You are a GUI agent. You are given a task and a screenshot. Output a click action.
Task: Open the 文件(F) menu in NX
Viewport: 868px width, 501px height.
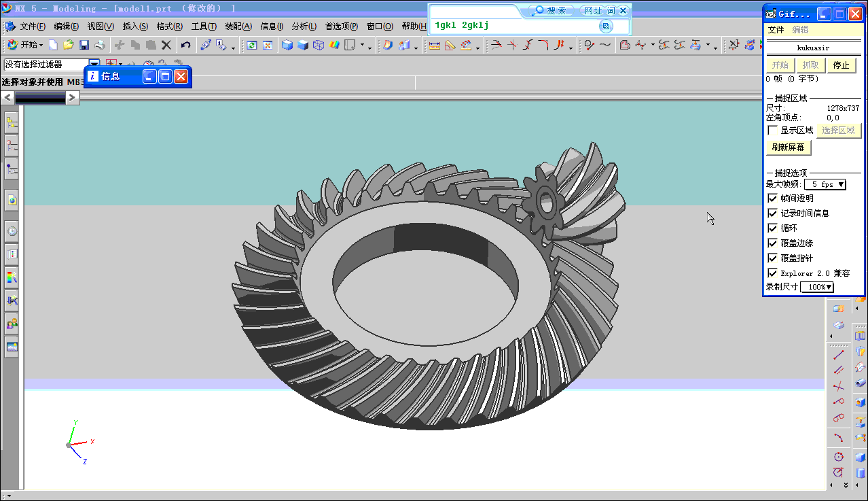(x=33, y=27)
